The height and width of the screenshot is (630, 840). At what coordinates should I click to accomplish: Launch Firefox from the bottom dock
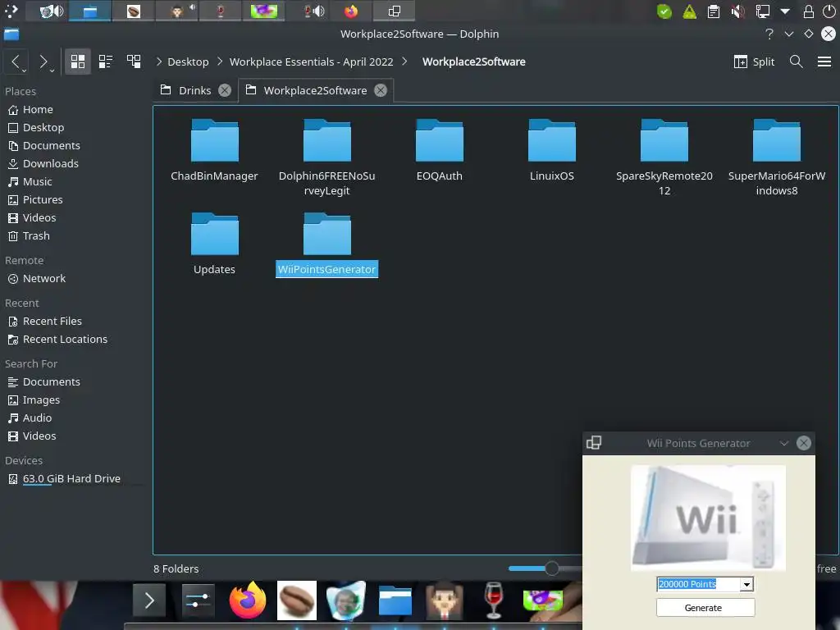[x=248, y=600]
